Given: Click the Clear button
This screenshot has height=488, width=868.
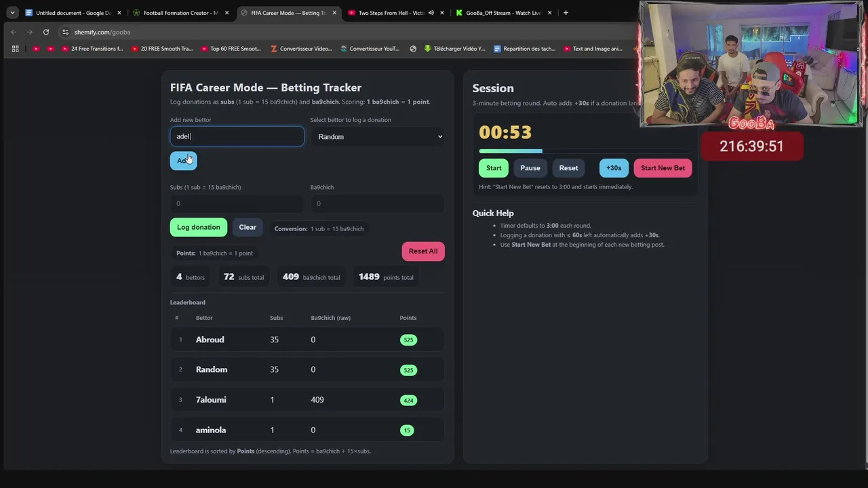Looking at the screenshot, I should tap(248, 227).
